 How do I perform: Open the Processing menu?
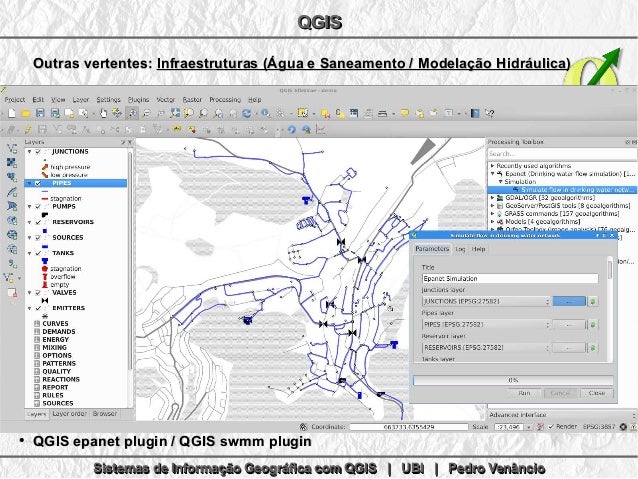pyautogui.click(x=223, y=100)
